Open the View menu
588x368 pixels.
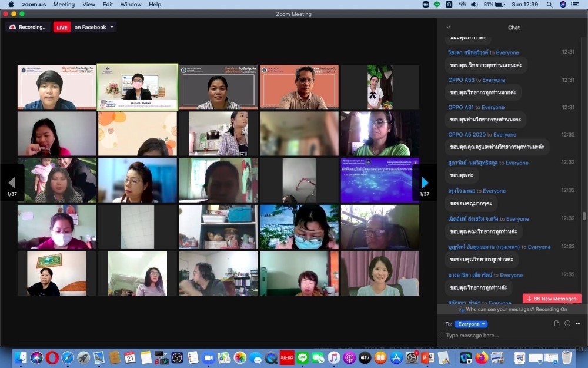89,4
